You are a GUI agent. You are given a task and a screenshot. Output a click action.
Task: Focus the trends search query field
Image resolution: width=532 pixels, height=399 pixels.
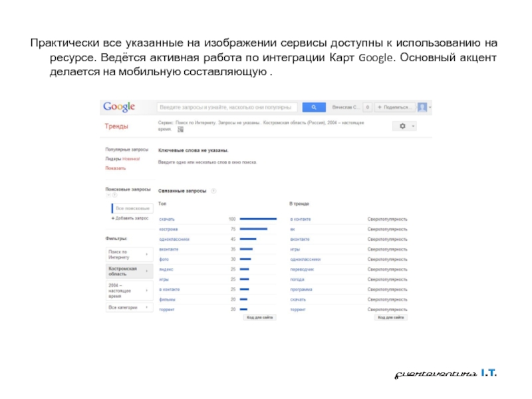tap(227, 107)
